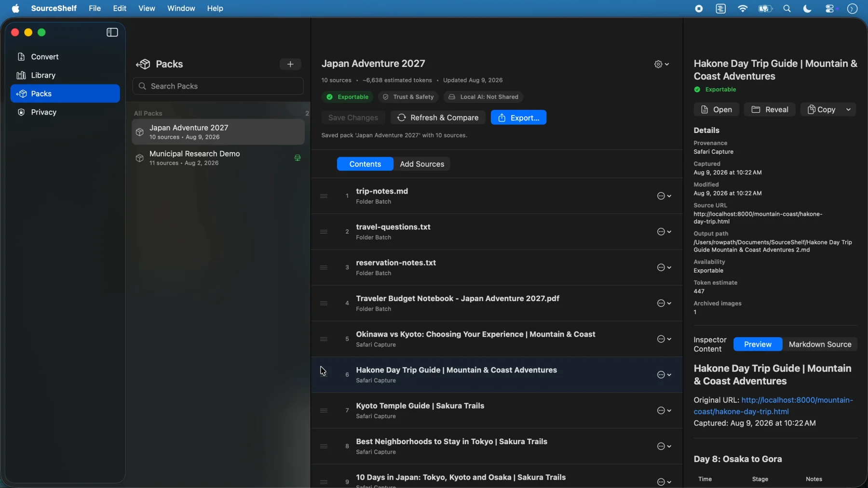Click the Output path value in Details

773,246
